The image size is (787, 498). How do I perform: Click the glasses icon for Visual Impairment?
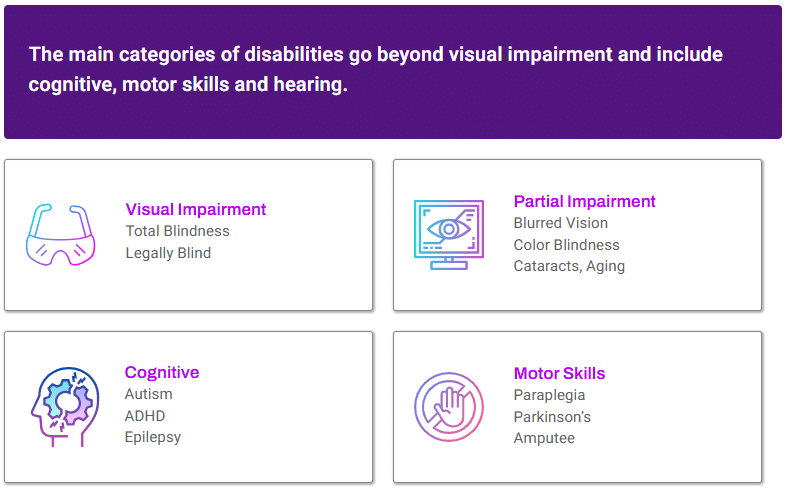point(59,235)
